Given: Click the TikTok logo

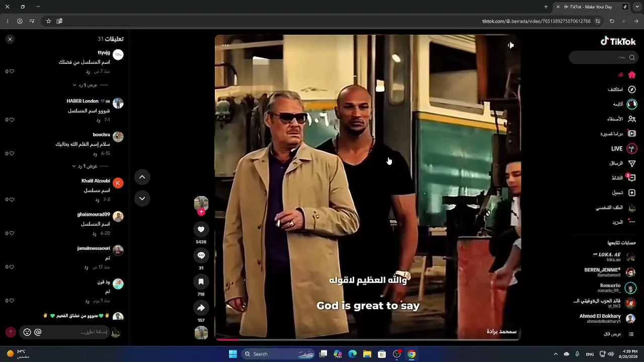Looking at the screenshot, I should point(618,42).
